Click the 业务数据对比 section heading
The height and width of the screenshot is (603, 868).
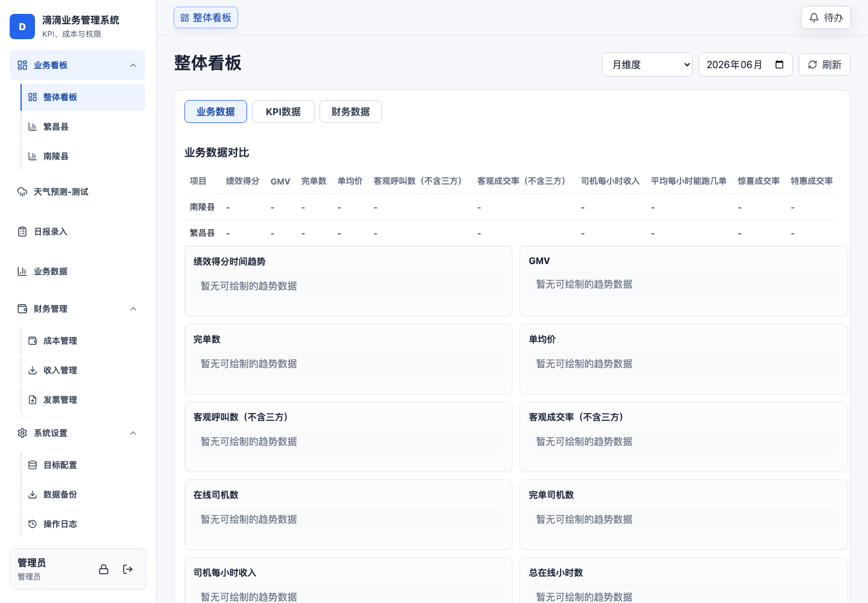217,153
